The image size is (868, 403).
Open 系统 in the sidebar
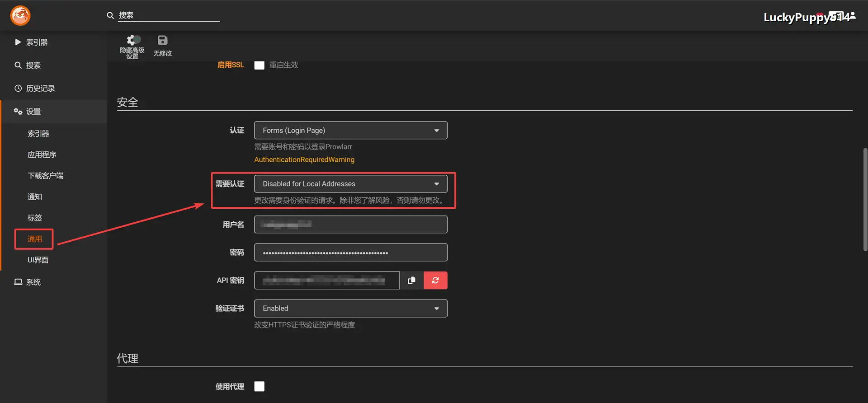coord(53,282)
